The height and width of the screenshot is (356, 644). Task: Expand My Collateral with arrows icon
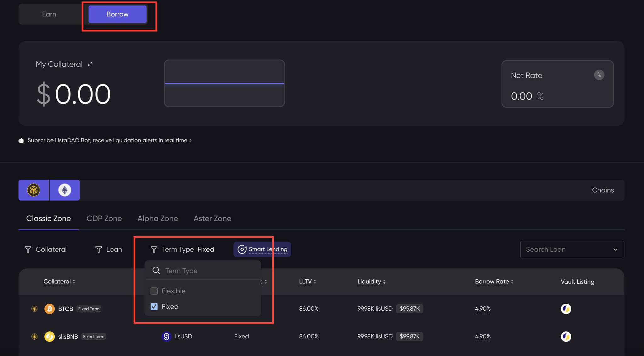point(90,64)
